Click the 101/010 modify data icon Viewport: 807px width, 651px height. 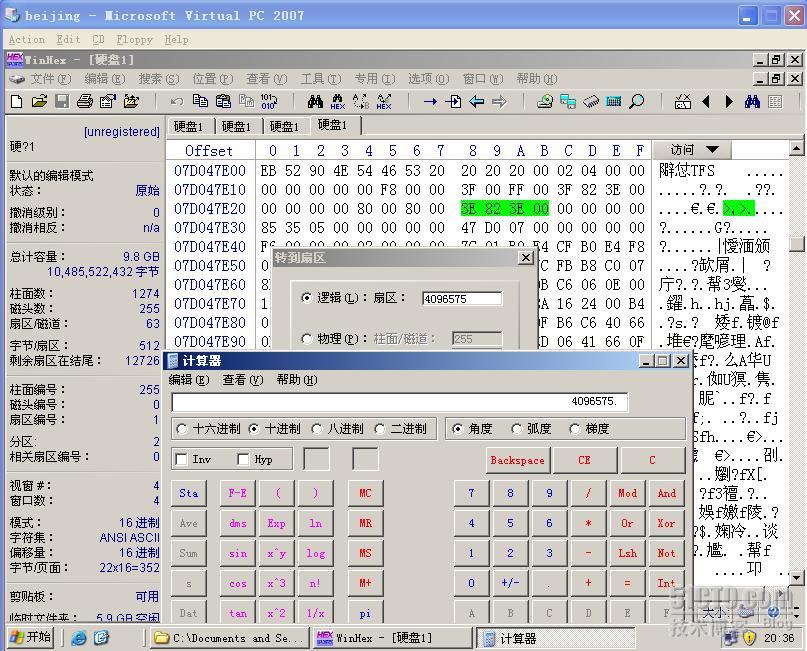click(x=269, y=101)
